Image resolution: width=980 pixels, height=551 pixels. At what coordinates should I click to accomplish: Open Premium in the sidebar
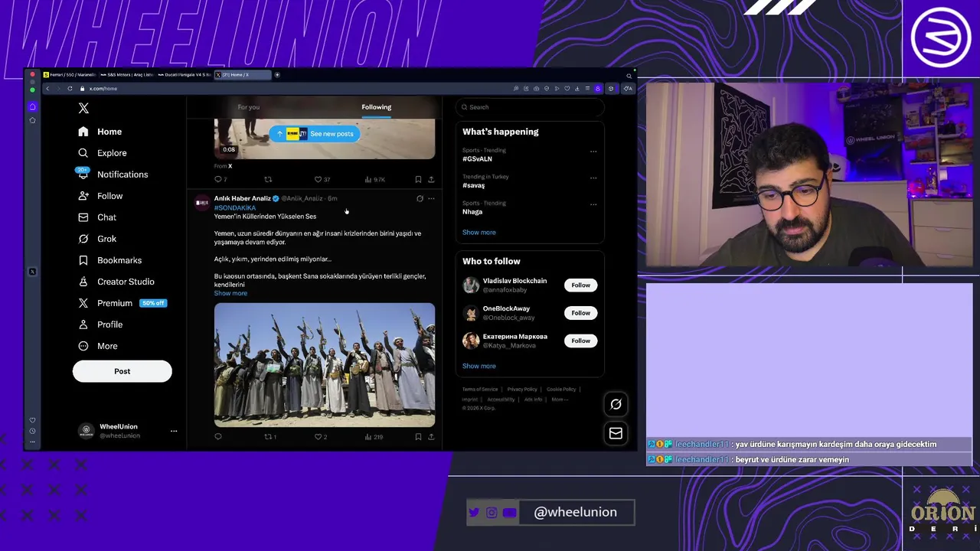pyautogui.click(x=122, y=303)
